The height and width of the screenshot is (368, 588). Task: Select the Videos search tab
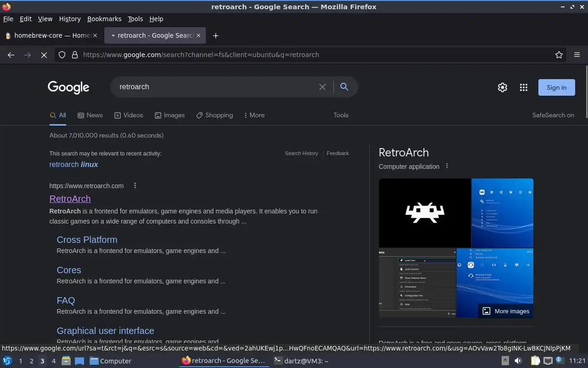click(129, 115)
